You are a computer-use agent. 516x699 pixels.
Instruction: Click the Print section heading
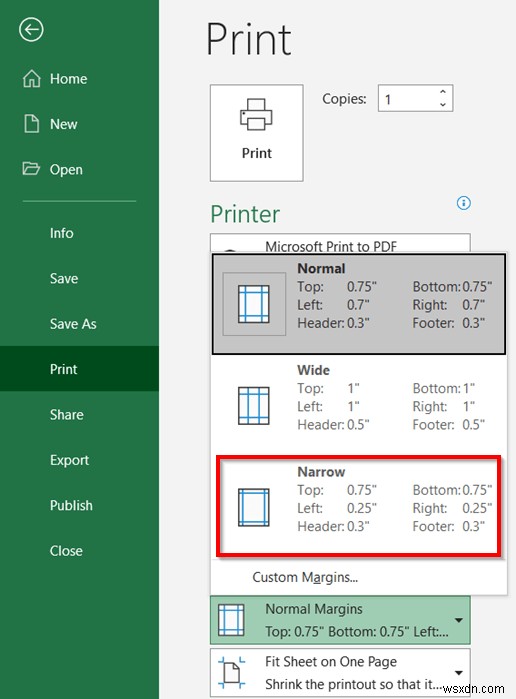(249, 39)
